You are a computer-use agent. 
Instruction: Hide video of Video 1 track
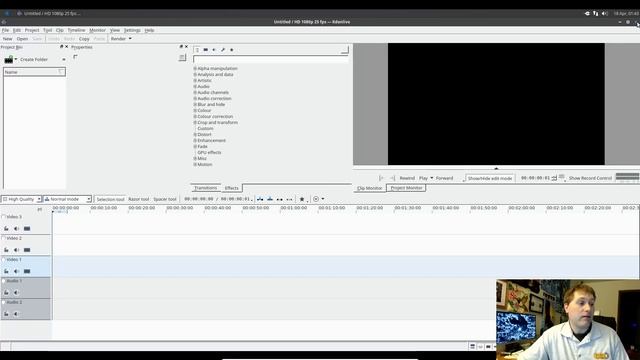27,271
